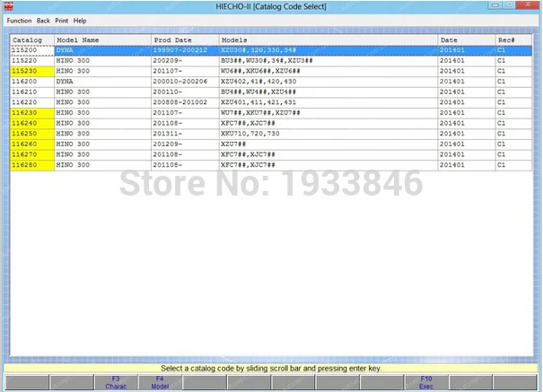The height and width of the screenshot is (392, 543).
Task: Click the Catalog column header
Action: [x=31, y=39]
